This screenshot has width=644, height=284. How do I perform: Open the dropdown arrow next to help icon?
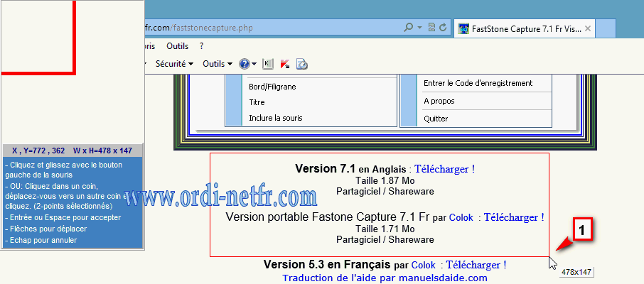(x=254, y=64)
